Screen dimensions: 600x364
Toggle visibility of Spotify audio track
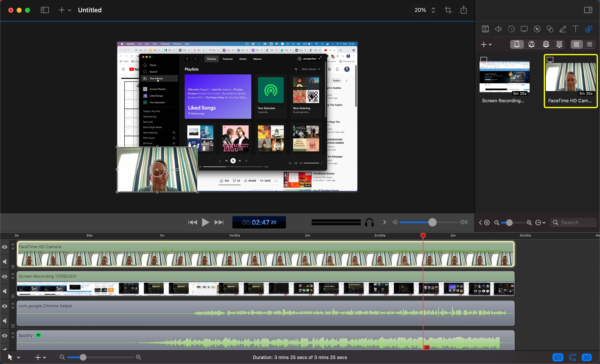pyautogui.click(x=5, y=335)
